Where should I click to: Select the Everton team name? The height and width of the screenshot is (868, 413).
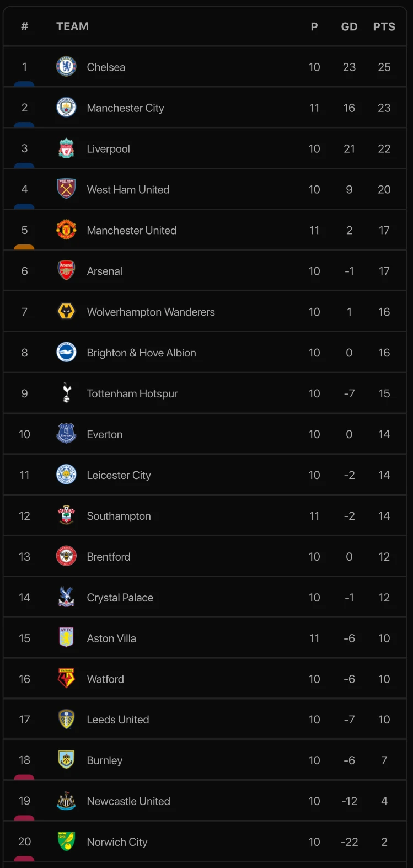tap(105, 434)
